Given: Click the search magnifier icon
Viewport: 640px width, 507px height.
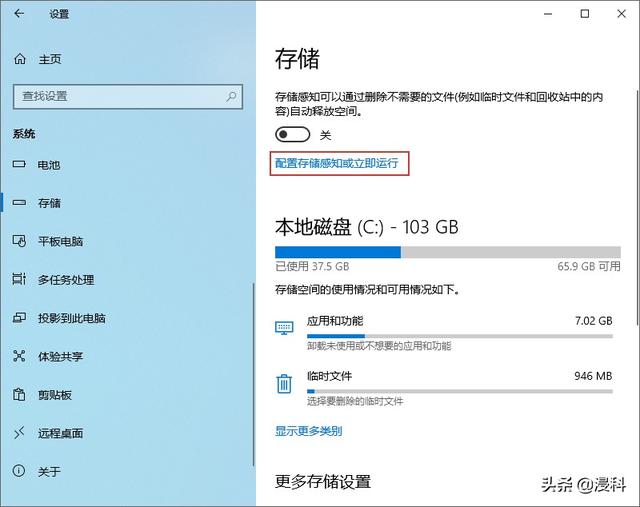Looking at the screenshot, I should click(231, 96).
